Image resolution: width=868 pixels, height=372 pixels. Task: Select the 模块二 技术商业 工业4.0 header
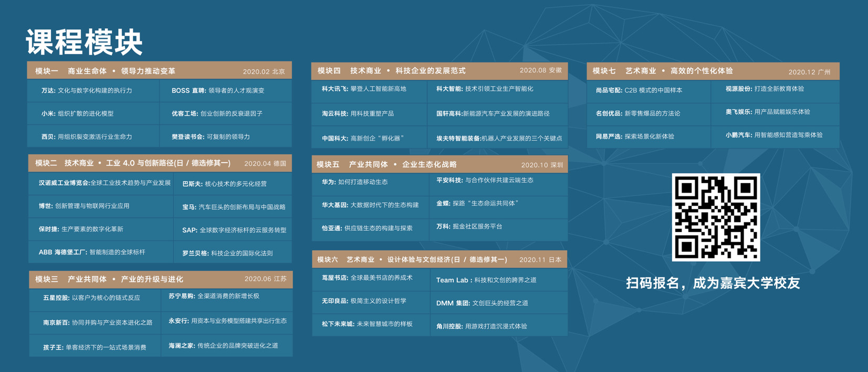point(160,163)
